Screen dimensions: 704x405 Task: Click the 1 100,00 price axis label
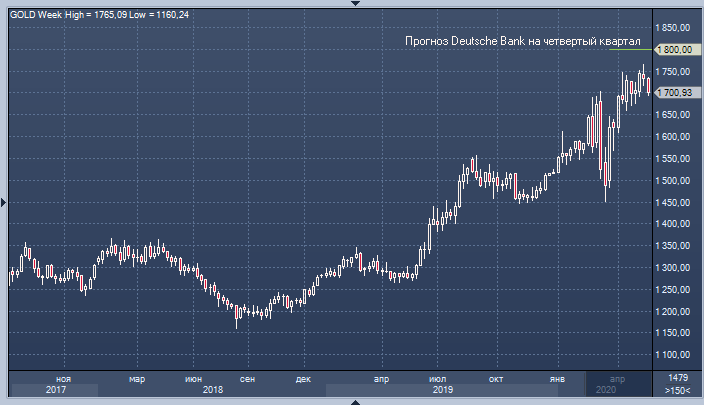[674, 354]
